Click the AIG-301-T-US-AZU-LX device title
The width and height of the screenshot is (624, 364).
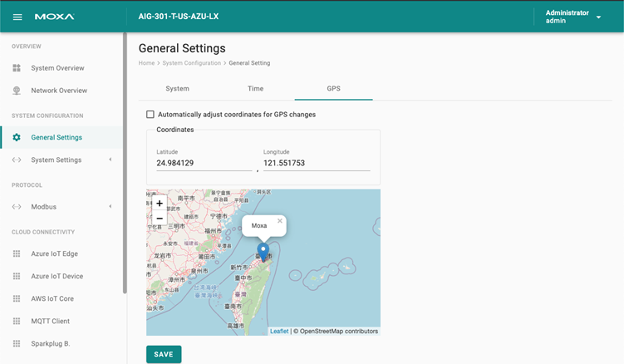pos(179,17)
